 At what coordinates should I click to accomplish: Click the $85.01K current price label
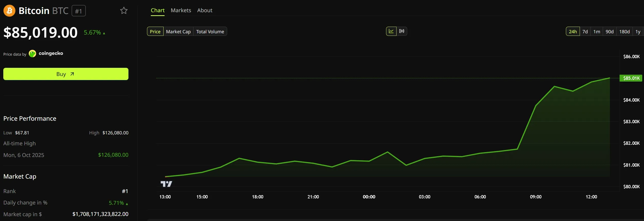[x=631, y=78]
